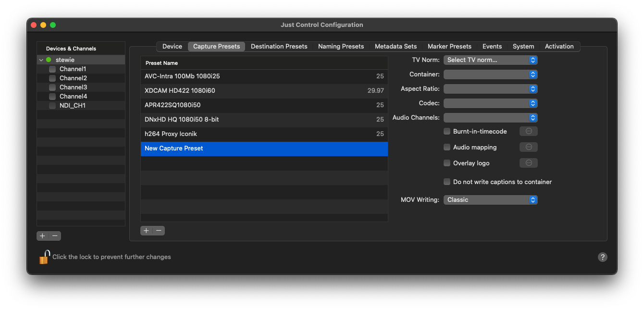644x310 pixels.
Task: Open the Activation tab
Action: coord(559,47)
